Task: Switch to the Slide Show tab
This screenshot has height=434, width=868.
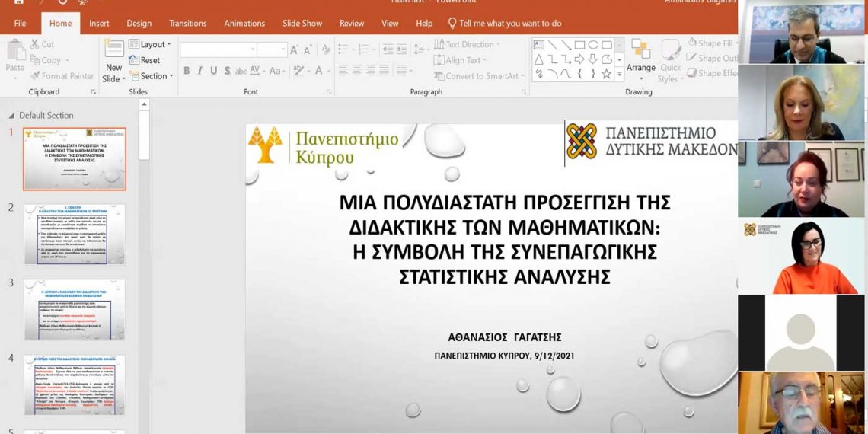Action: click(302, 24)
